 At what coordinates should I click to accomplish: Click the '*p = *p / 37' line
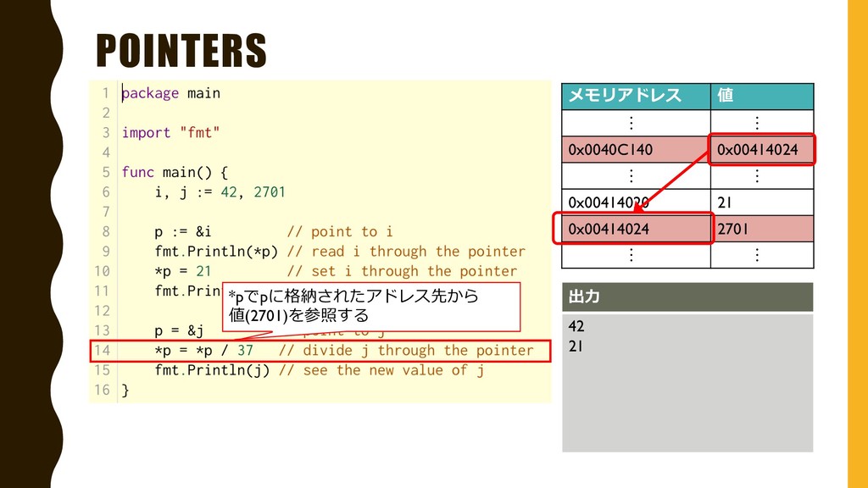[203, 350]
